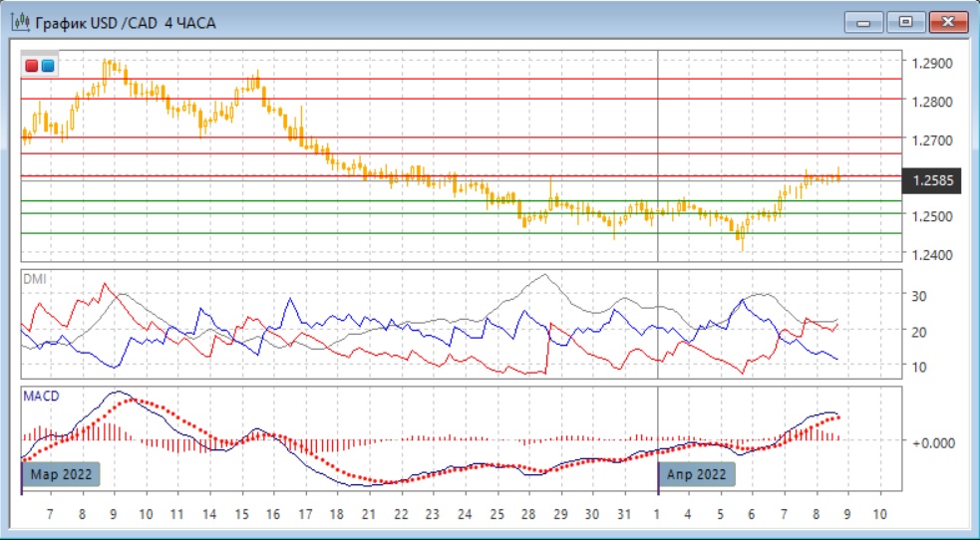Click the 1.2400 price axis label
Screen dimensions: 980x540
[x=932, y=254]
